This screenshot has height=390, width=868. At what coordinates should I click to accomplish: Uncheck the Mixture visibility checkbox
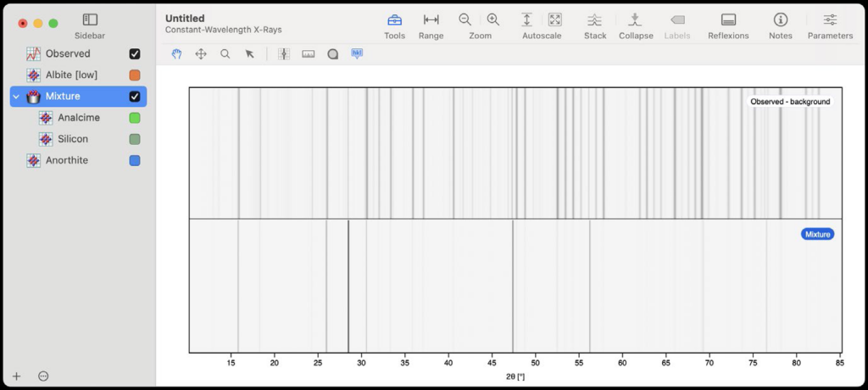(x=134, y=97)
